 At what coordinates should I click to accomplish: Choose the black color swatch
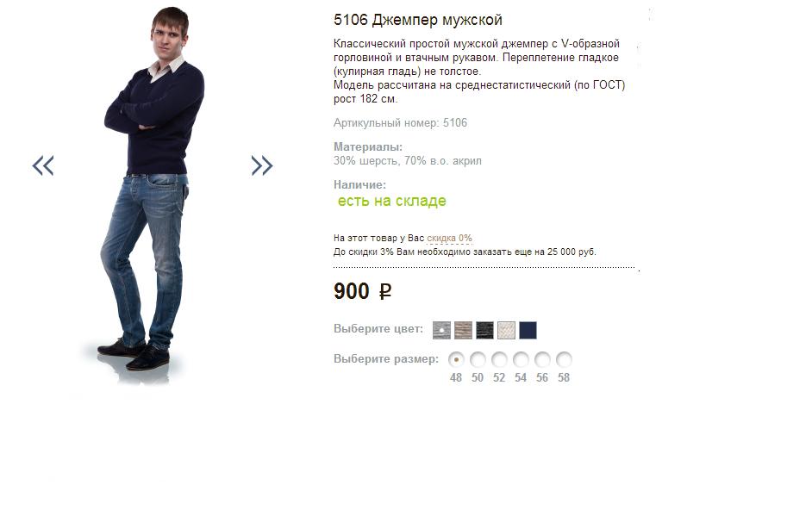[x=484, y=330]
